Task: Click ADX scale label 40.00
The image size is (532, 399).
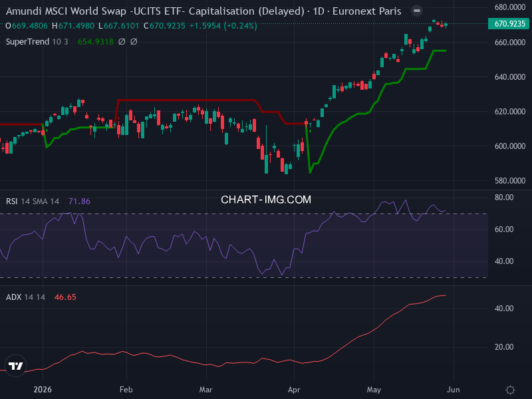Action: [504, 309]
